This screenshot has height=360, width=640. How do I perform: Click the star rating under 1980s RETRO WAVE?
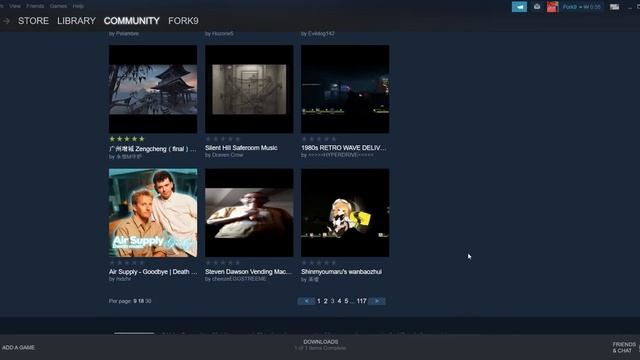pos(319,139)
